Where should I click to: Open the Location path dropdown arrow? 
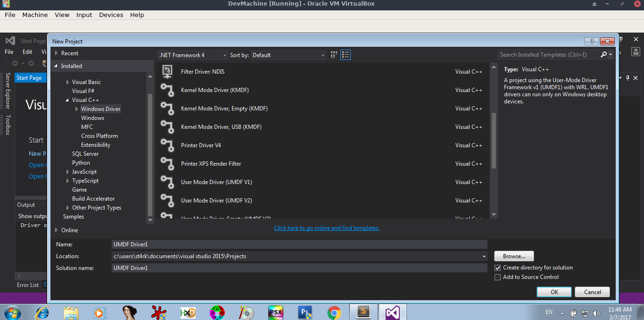(x=484, y=256)
